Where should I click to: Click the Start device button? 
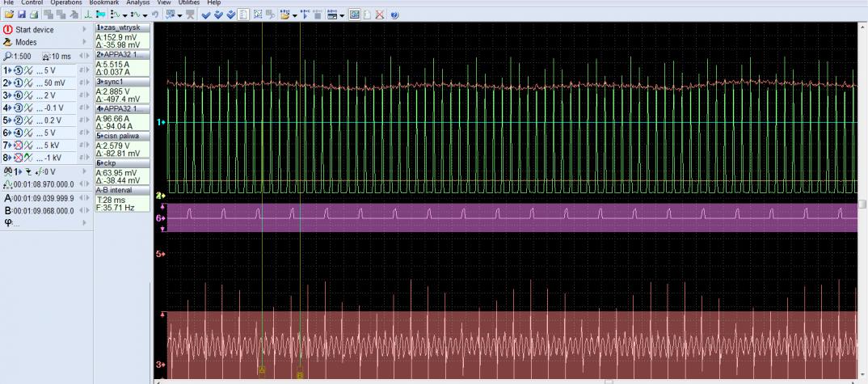tap(34, 30)
